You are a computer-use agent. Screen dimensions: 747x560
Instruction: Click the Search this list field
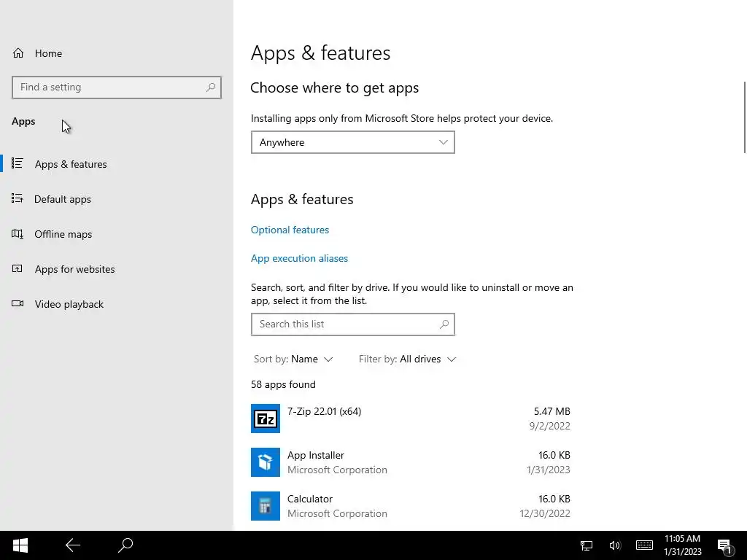click(x=352, y=324)
